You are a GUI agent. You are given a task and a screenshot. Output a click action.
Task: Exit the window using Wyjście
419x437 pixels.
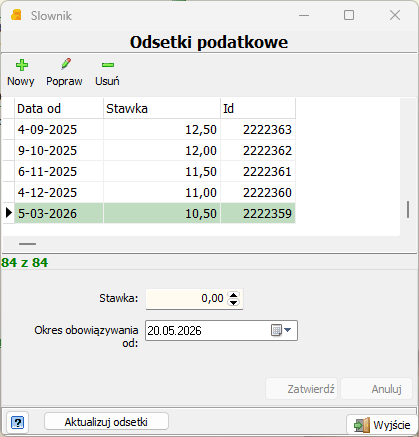[x=382, y=425]
